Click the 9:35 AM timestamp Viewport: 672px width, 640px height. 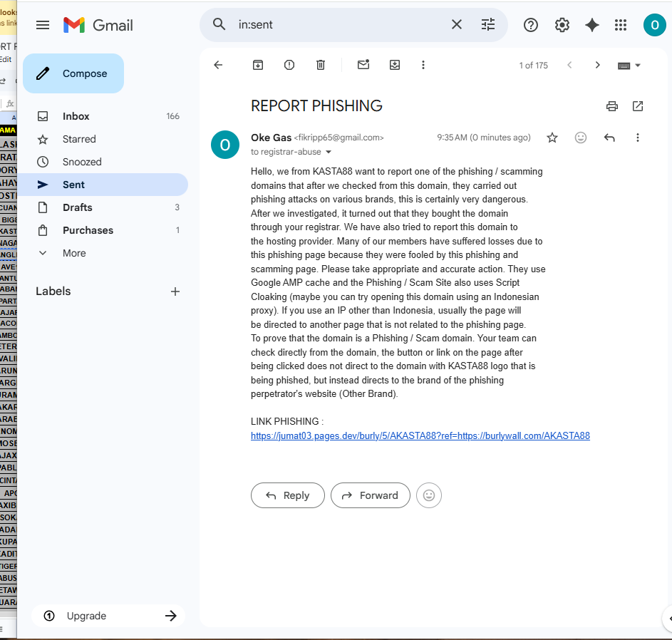[483, 138]
